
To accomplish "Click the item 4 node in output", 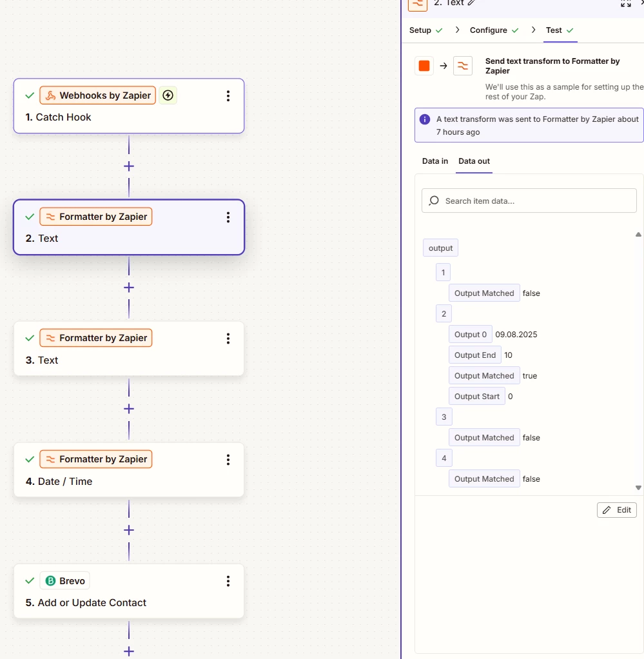I will pos(444,458).
